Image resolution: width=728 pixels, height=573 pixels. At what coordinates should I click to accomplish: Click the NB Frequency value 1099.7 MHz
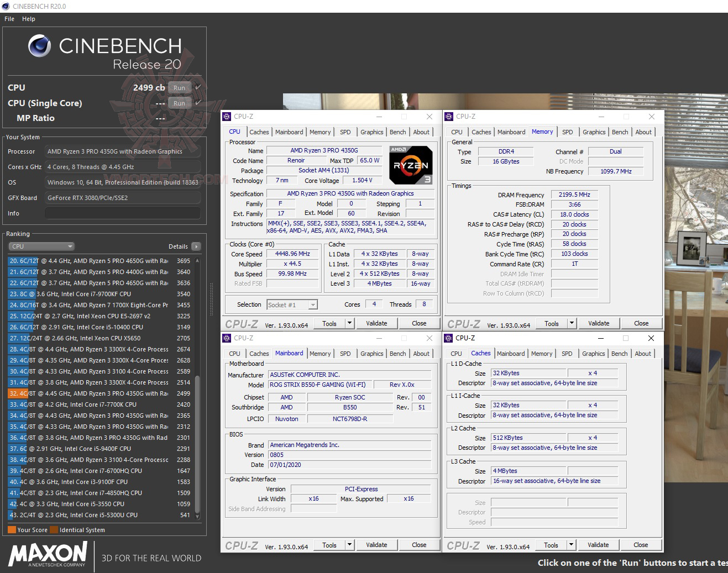point(616,171)
